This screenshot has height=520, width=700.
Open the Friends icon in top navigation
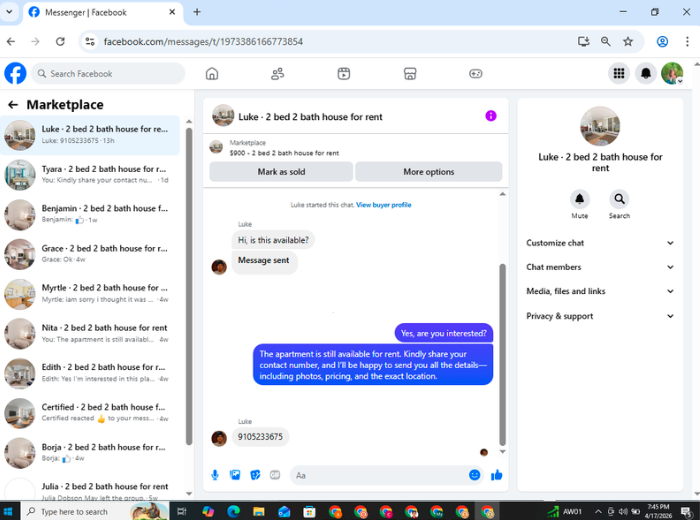(278, 74)
